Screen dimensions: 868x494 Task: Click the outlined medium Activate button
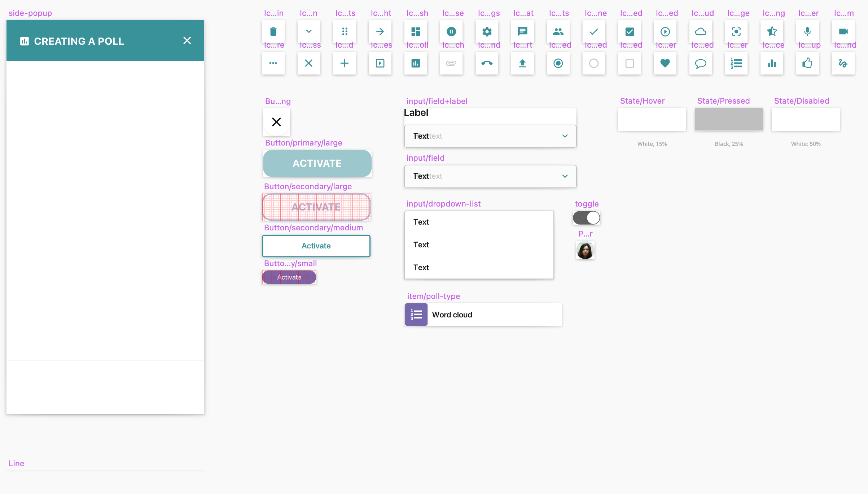click(316, 246)
